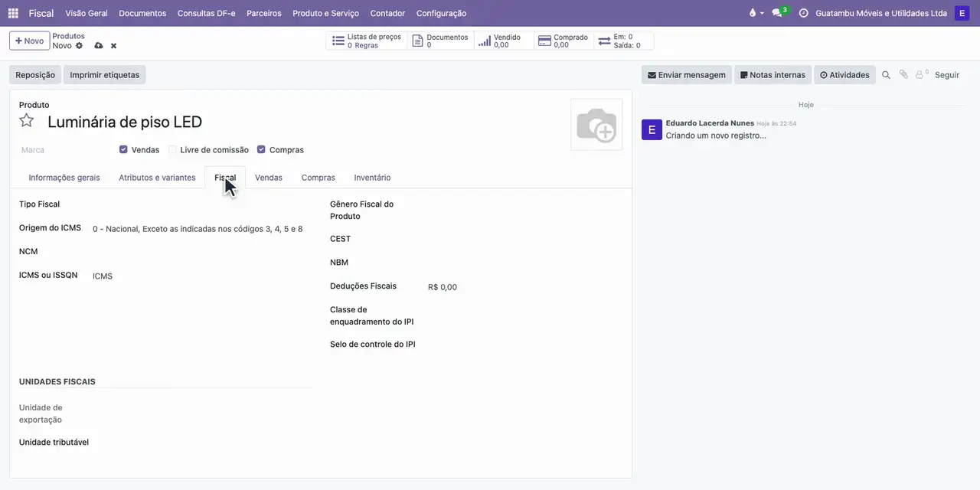
Task: Open the ICMS ou ISSQN dropdown
Action: click(201, 276)
